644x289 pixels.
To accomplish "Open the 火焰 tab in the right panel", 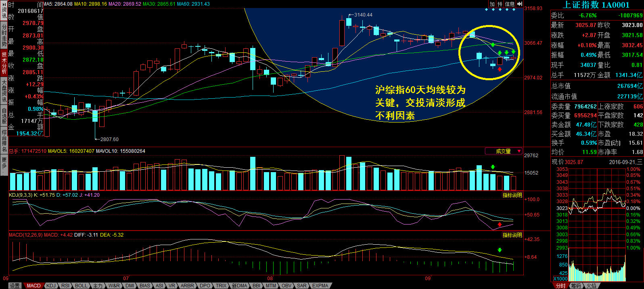I will click(591, 285).
